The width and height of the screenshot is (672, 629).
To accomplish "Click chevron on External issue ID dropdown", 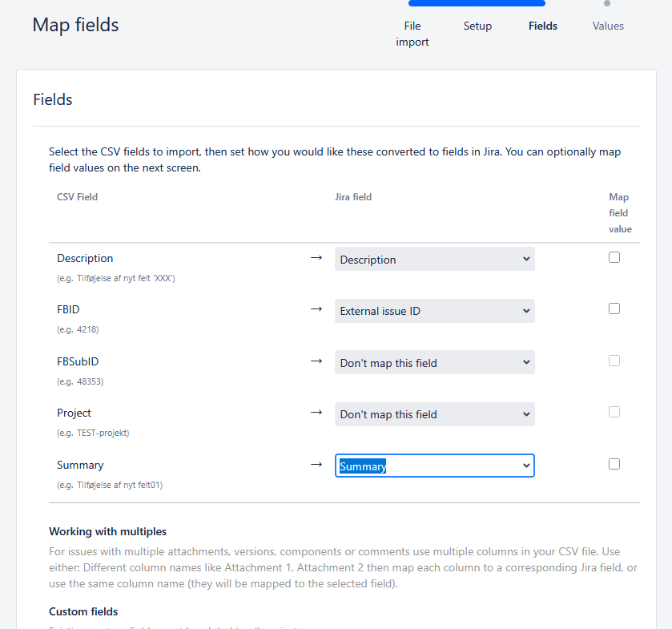I will click(x=526, y=311).
